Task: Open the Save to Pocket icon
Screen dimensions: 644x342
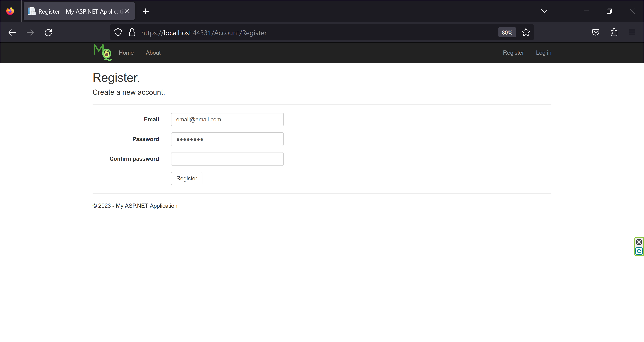Action: click(596, 33)
